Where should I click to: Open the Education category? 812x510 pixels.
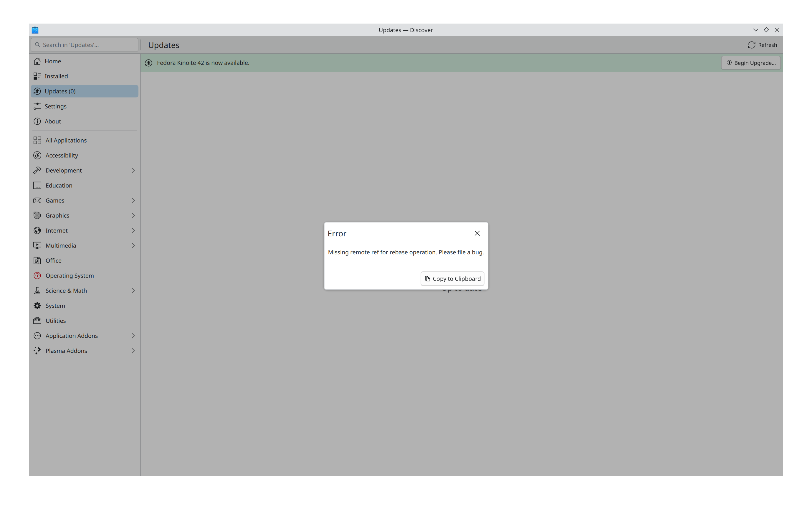pyautogui.click(x=84, y=186)
